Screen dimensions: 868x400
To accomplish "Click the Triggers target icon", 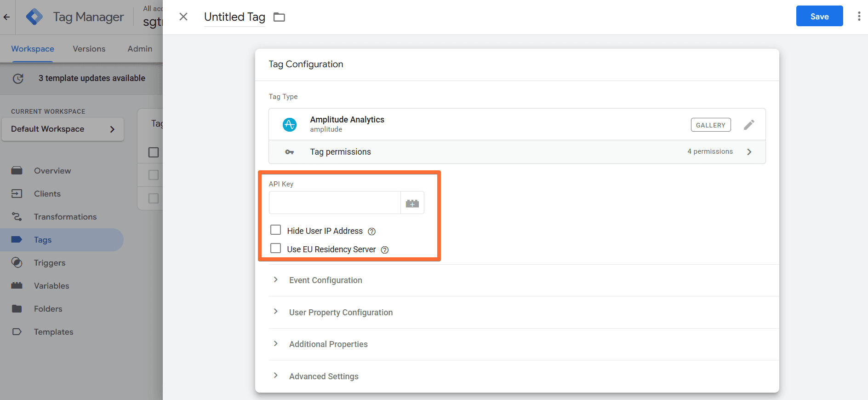I will [17, 263].
